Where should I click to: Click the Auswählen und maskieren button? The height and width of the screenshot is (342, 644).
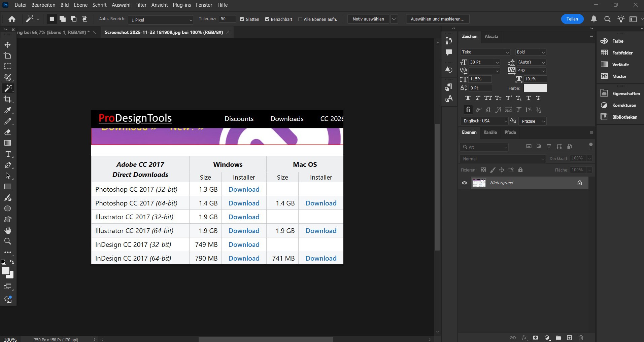click(x=437, y=19)
